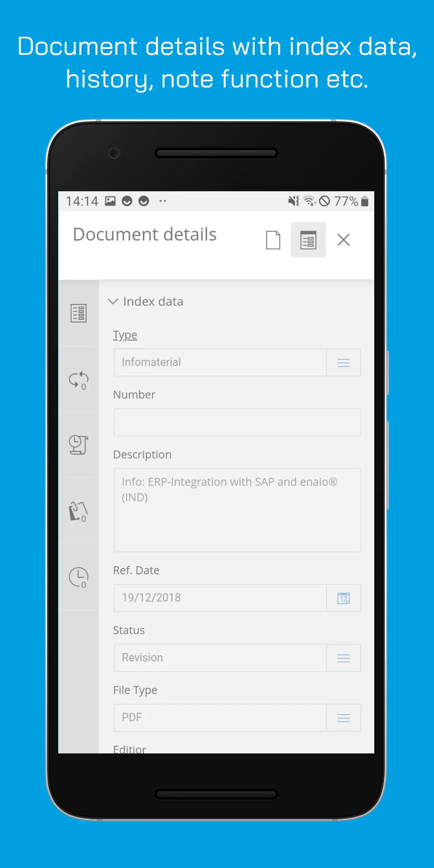Click the Infomaterial type field
This screenshot has height=868, width=434.
pyautogui.click(x=220, y=362)
